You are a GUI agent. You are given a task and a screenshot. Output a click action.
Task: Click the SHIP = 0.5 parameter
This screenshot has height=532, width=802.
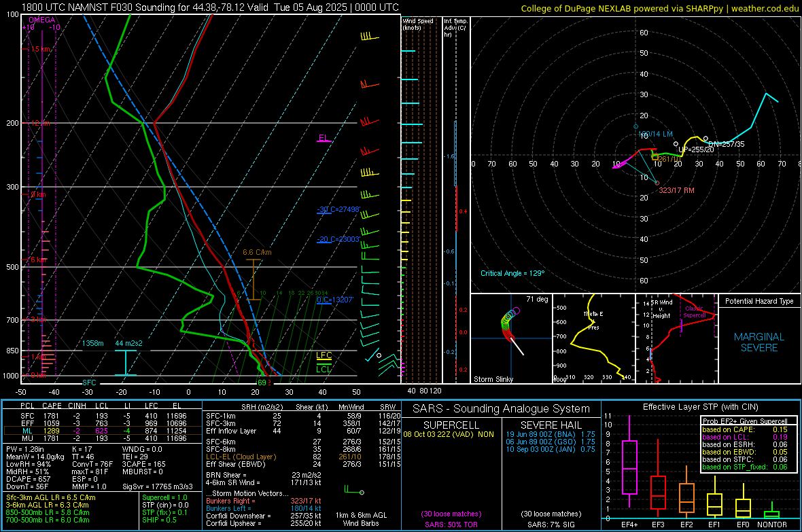coord(159,520)
